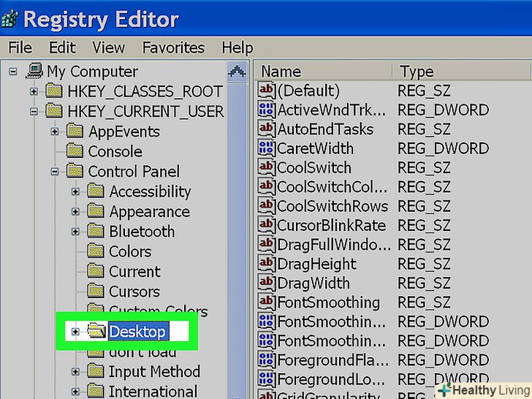532x399 pixels.
Task: Click the Name column header
Action: [324, 72]
